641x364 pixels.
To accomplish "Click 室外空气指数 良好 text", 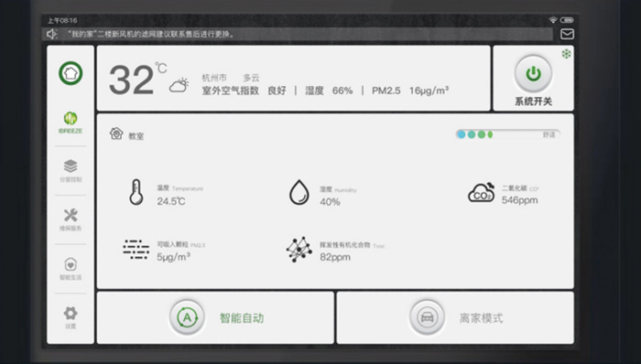I will pyautogui.click(x=244, y=91).
